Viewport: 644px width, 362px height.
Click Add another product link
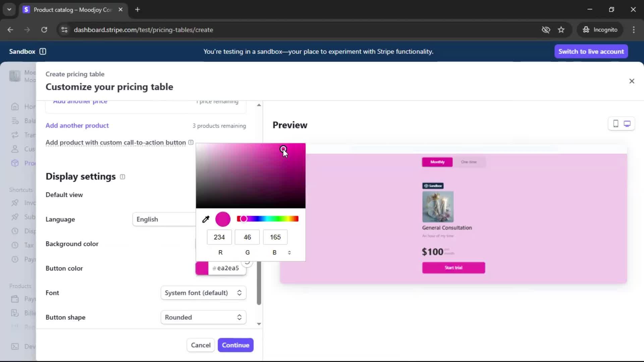pos(77,125)
